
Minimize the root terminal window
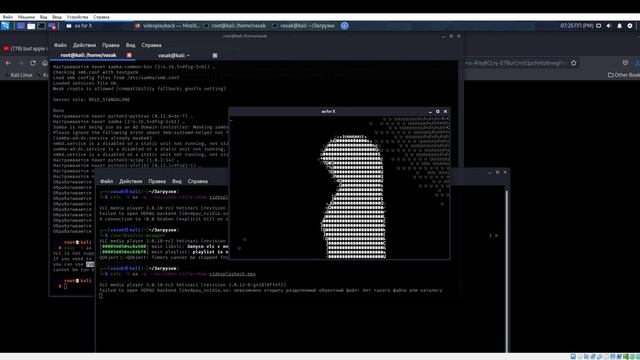444,36
